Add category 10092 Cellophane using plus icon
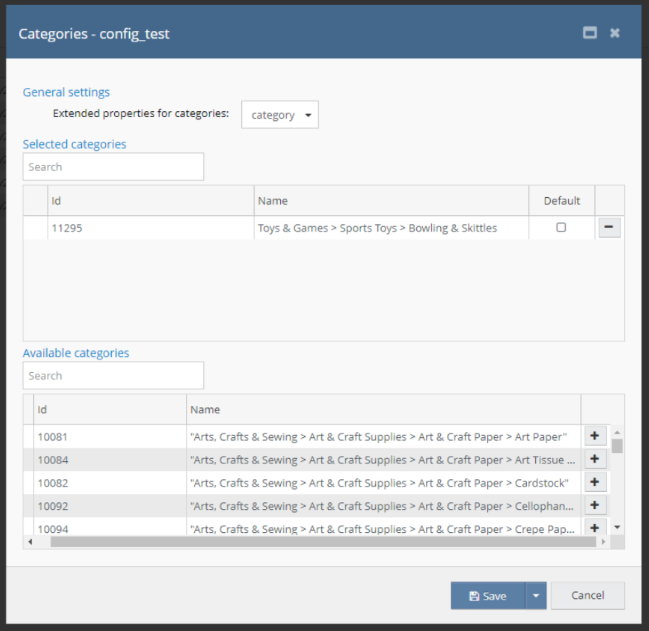Viewport: 649px width, 631px height. click(594, 505)
